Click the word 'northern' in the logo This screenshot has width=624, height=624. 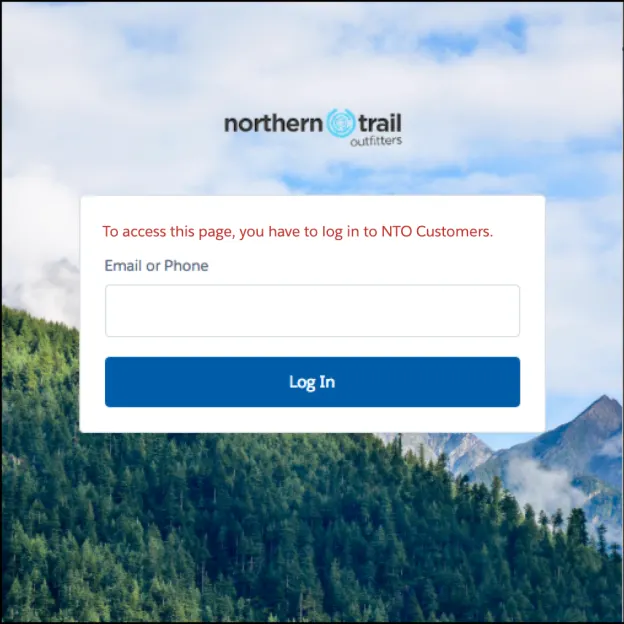coord(273,124)
